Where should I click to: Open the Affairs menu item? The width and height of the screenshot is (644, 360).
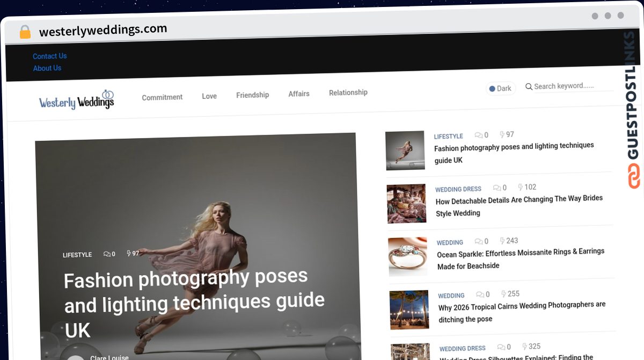pos(299,94)
